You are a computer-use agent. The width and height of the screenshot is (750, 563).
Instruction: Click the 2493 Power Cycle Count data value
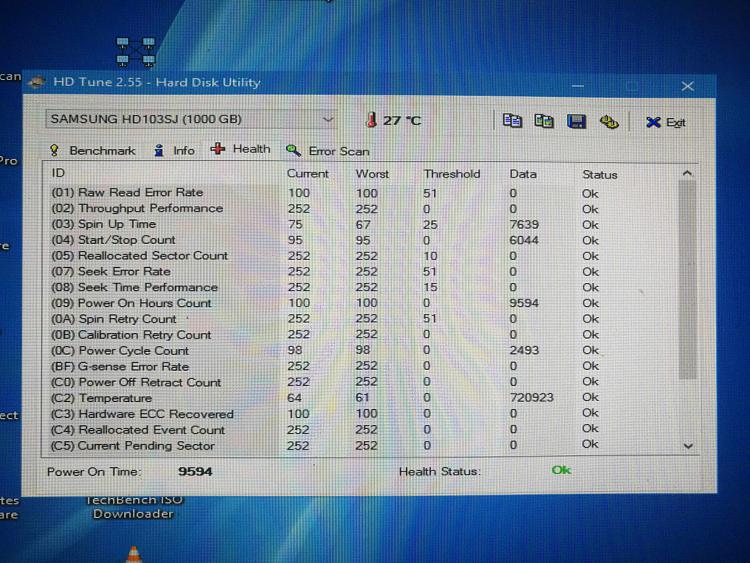pyautogui.click(x=524, y=351)
